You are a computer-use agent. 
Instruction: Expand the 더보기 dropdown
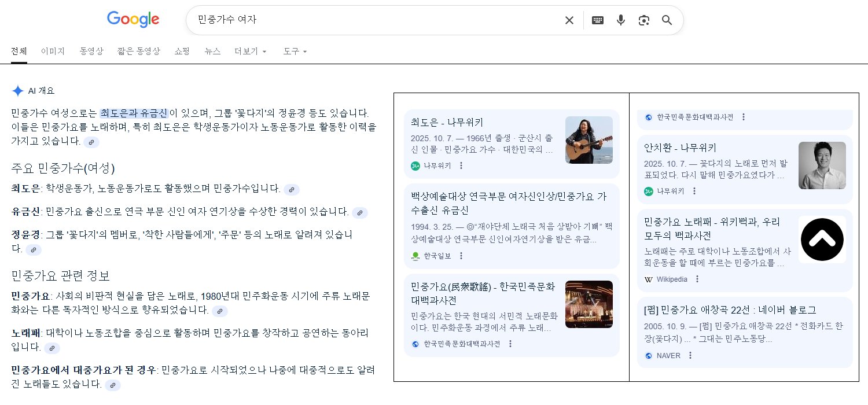click(251, 51)
